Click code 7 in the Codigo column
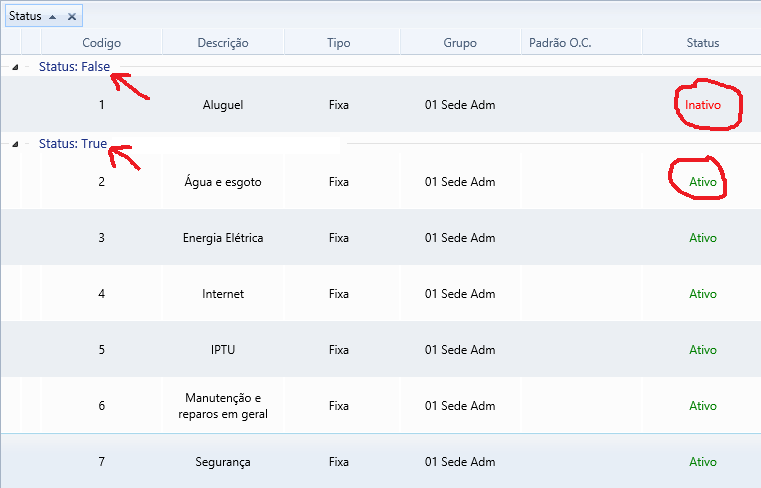 click(101, 462)
